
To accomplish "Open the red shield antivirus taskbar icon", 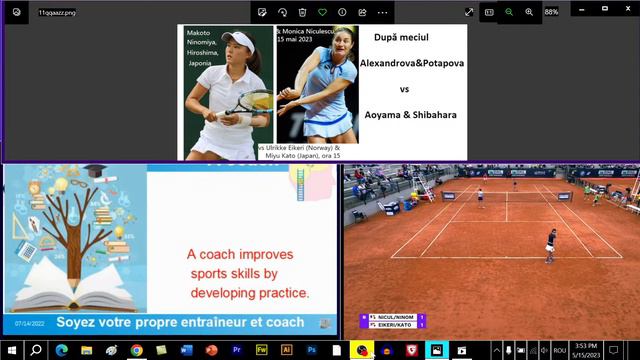I will pyautogui.click(x=412, y=350).
